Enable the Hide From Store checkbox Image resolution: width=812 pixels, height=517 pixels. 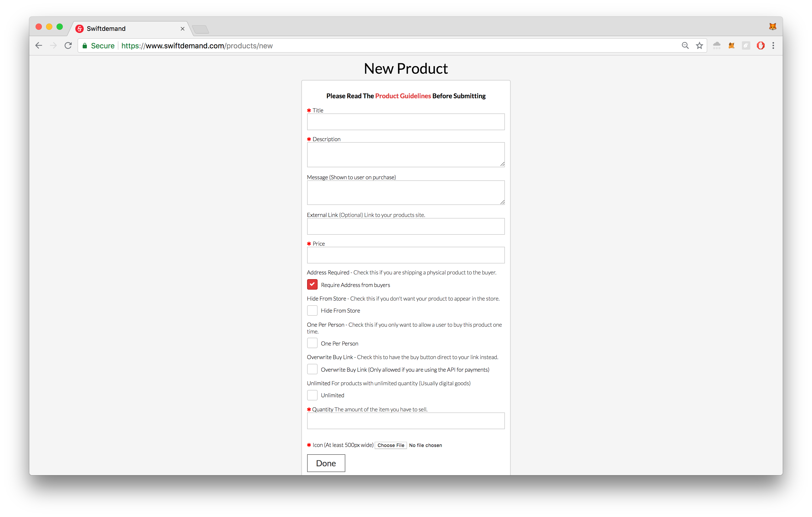pyautogui.click(x=312, y=311)
